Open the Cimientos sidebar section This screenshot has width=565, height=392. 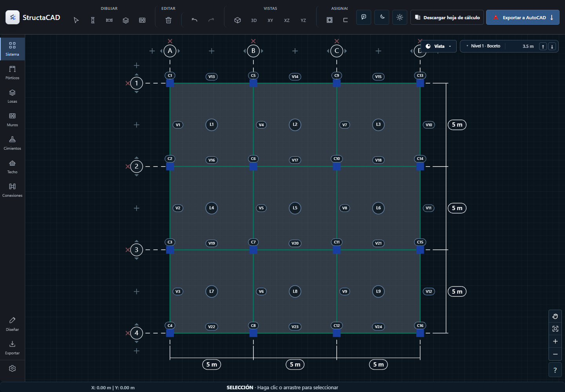13,143
